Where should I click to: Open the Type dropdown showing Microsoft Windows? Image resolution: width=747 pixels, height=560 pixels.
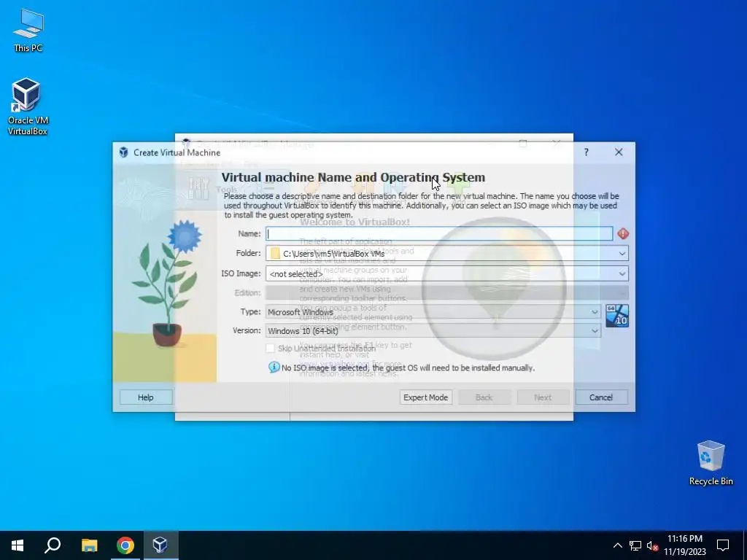tap(433, 312)
